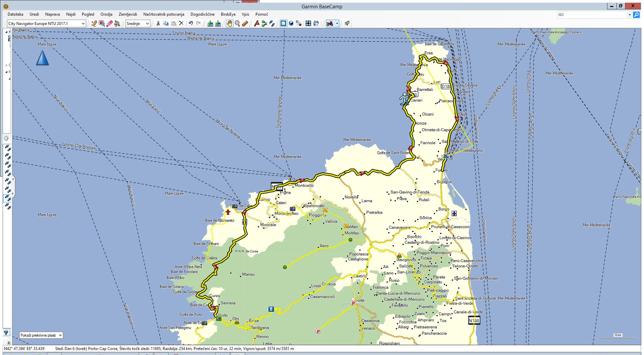The image size is (644, 355).
Task: Paste from clipboard
Action: pos(173,23)
